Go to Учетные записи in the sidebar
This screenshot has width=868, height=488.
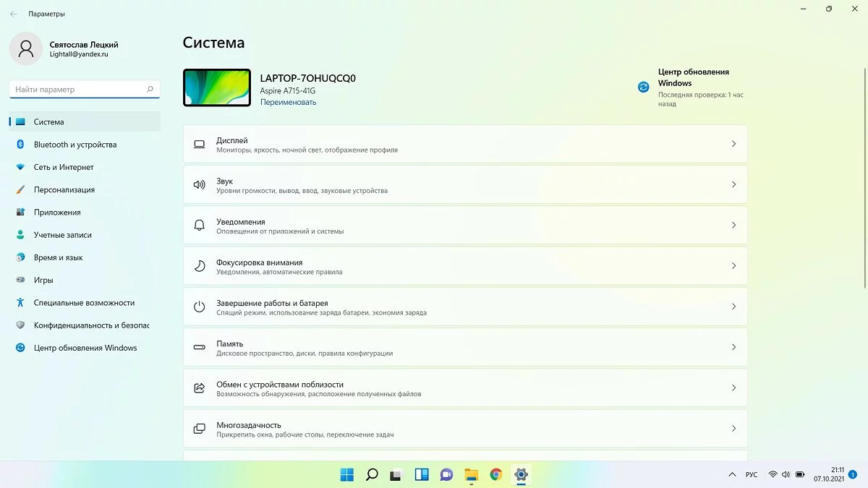tap(62, 235)
